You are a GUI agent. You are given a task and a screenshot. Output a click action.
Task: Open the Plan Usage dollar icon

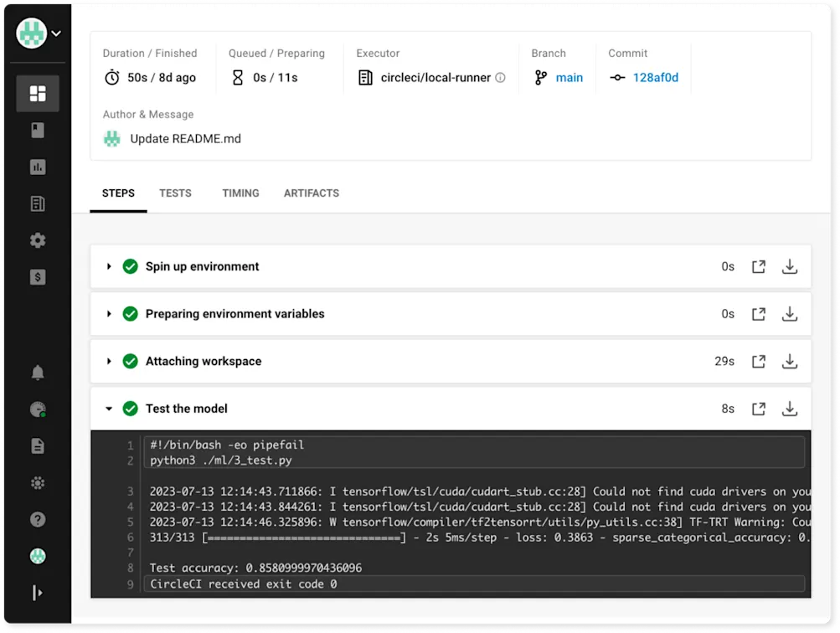tap(37, 277)
